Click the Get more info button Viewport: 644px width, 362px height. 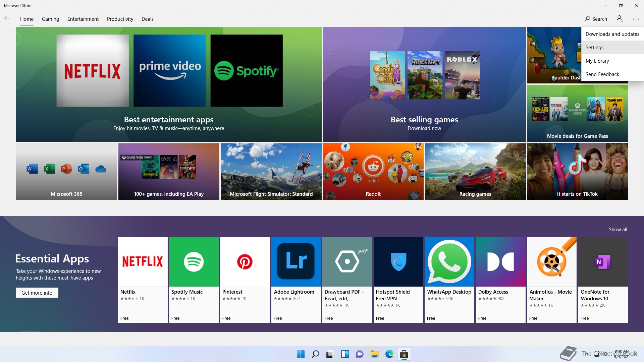pyautogui.click(x=37, y=293)
